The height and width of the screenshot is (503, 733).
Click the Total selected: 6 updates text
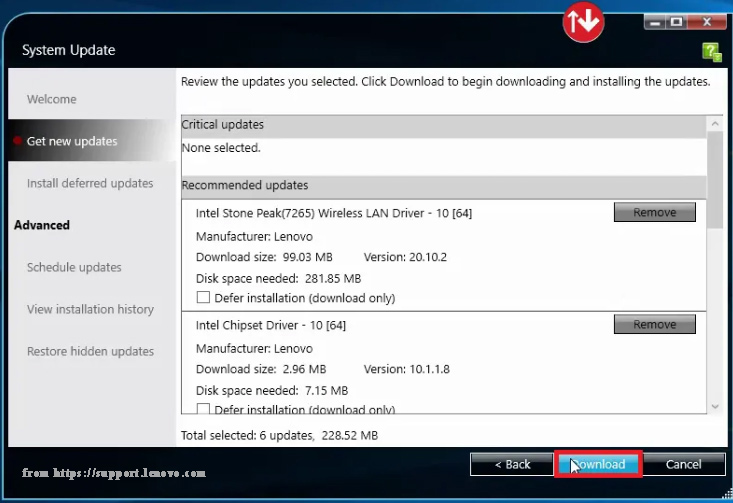point(279,435)
